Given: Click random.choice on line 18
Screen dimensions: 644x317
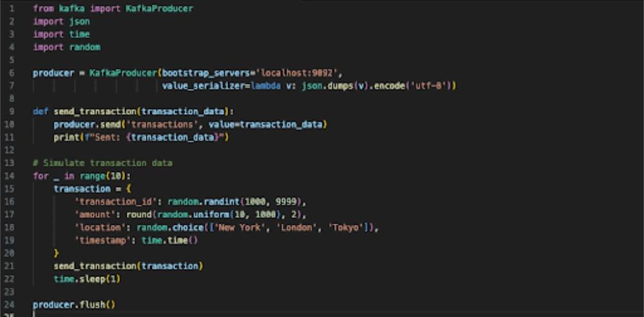Looking at the screenshot, I should click(170, 227).
